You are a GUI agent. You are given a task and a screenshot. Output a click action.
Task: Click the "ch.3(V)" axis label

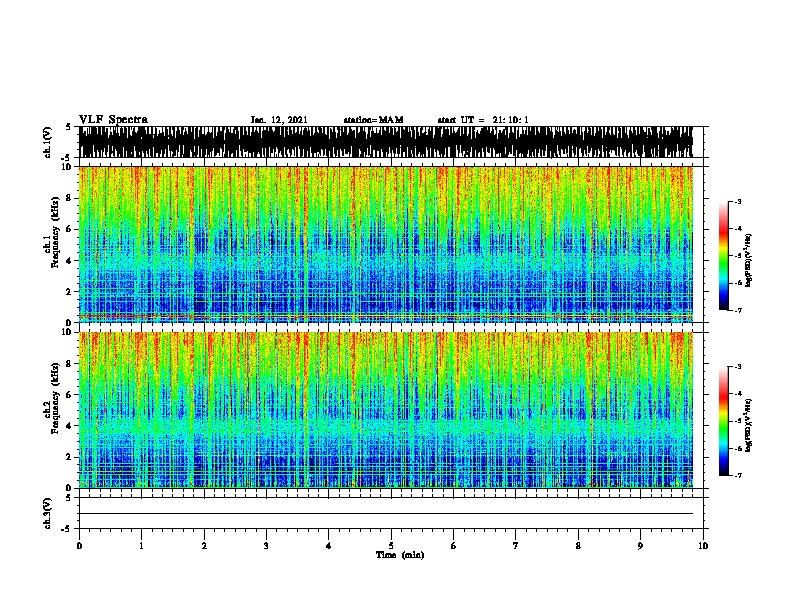tap(48, 513)
